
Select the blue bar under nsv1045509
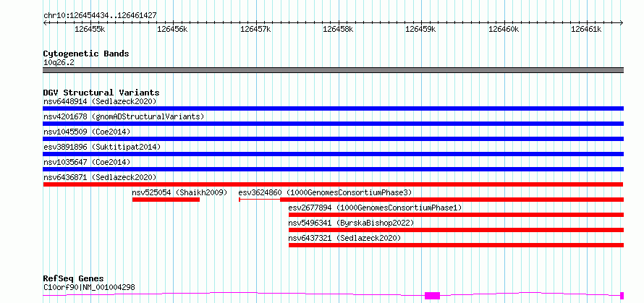pos(334,139)
